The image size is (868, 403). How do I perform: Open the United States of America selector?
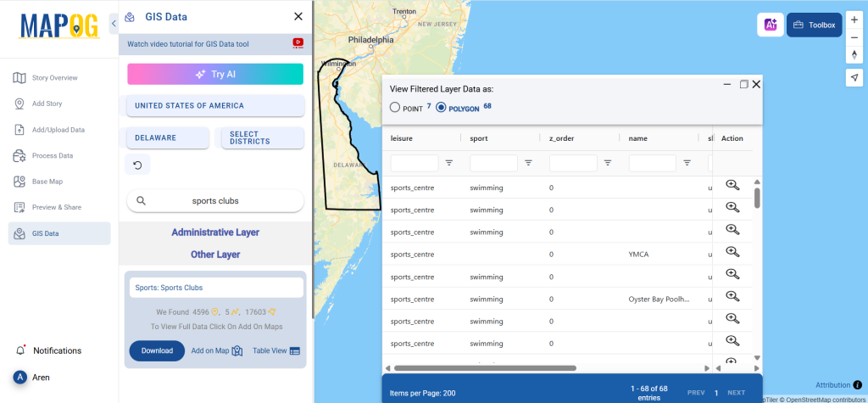tap(215, 106)
